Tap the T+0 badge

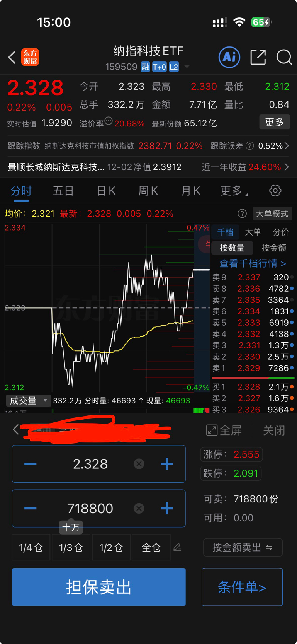tap(159, 67)
